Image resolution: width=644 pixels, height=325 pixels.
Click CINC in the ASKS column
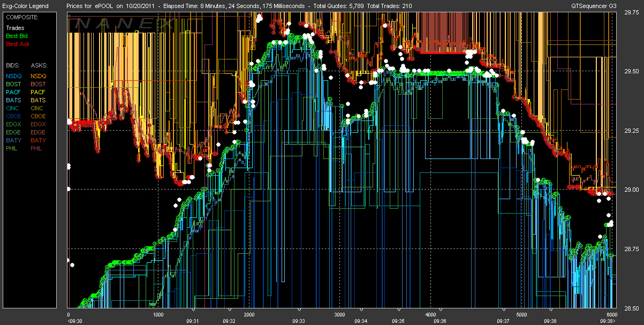(37, 108)
